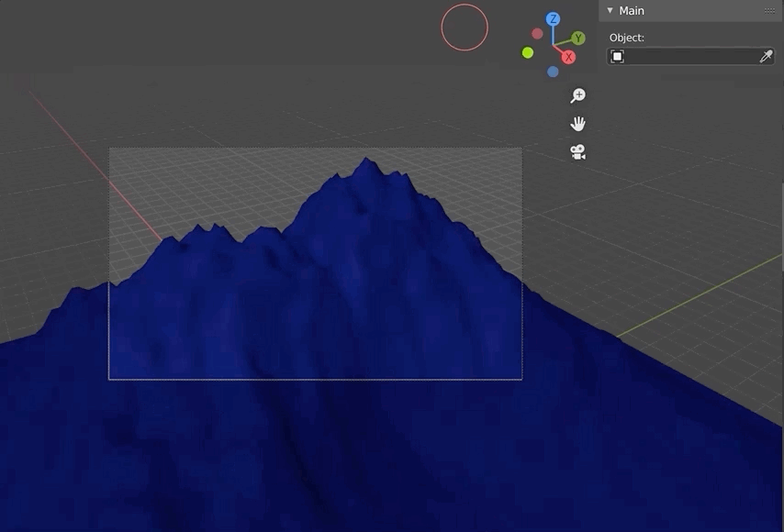Image resolution: width=784 pixels, height=532 pixels.
Task: Activate the Move View hand icon
Action: [577, 122]
